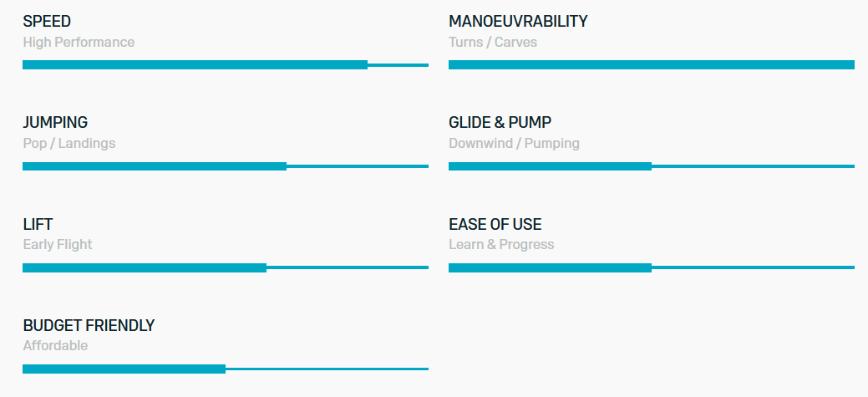Screen dimensions: 868x397
Task: Select the MANOEUVRABILITY heading
Action: [x=518, y=22]
